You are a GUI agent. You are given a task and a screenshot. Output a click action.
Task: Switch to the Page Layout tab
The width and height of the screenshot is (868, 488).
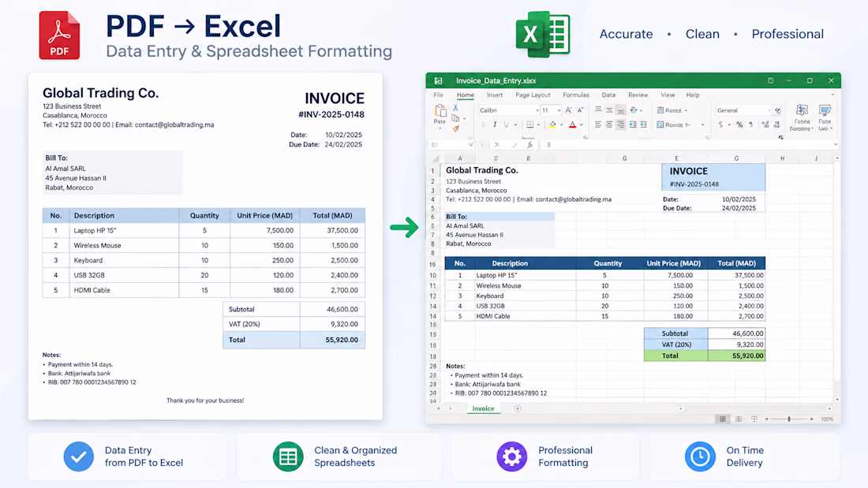pos(533,95)
